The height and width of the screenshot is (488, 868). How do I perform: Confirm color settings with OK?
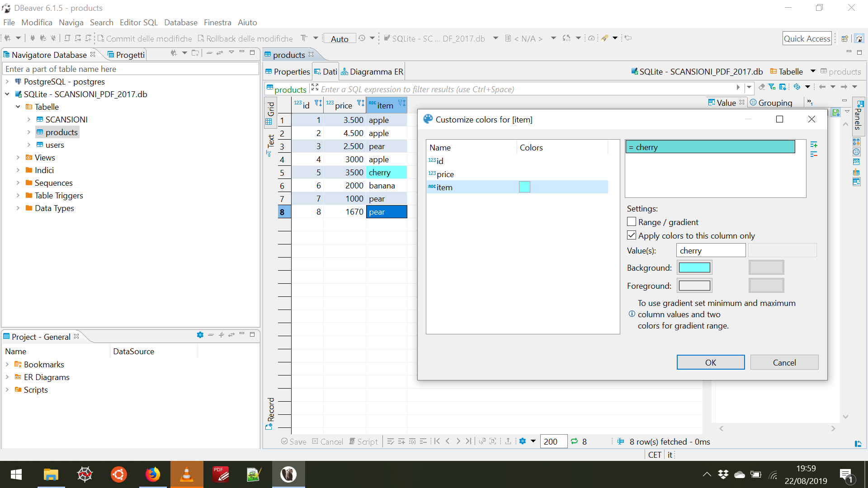(x=710, y=362)
